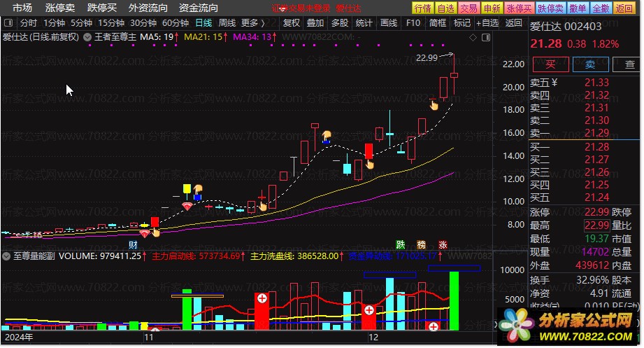Select the 日线 daily timeframe

tap(203, 23)
